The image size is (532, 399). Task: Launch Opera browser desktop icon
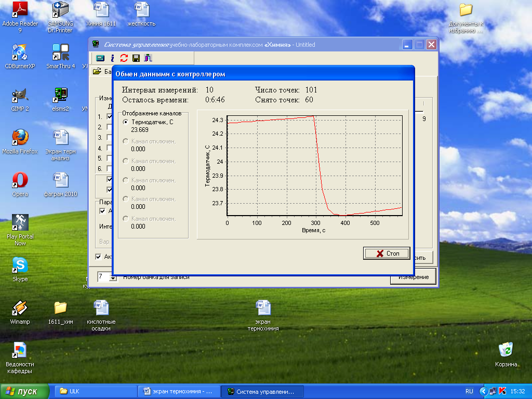pos(20,184)
